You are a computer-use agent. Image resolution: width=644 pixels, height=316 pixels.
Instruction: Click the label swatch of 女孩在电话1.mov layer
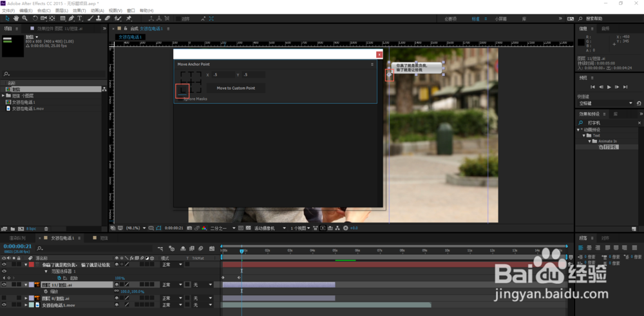point(32,305)
